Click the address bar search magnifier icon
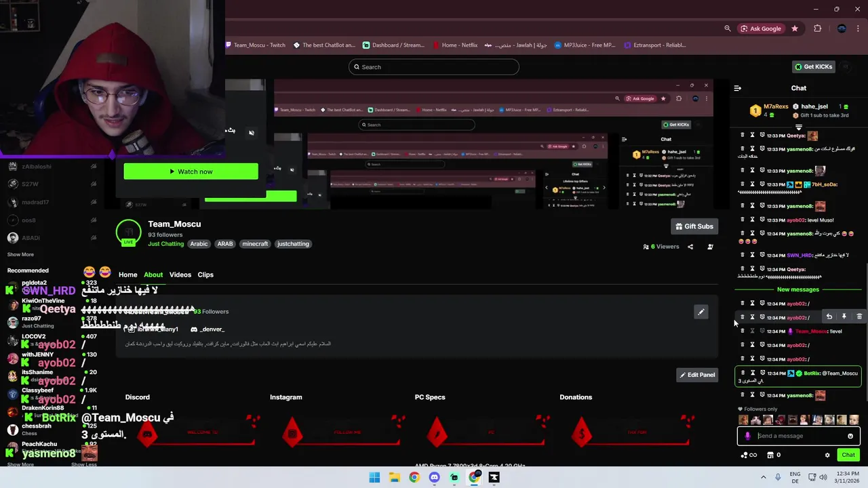Viewport: 868px width, 488px height. pos(728,28)
